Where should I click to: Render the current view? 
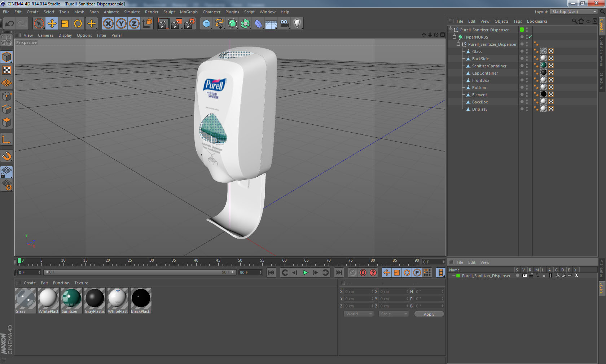(163, 24)
